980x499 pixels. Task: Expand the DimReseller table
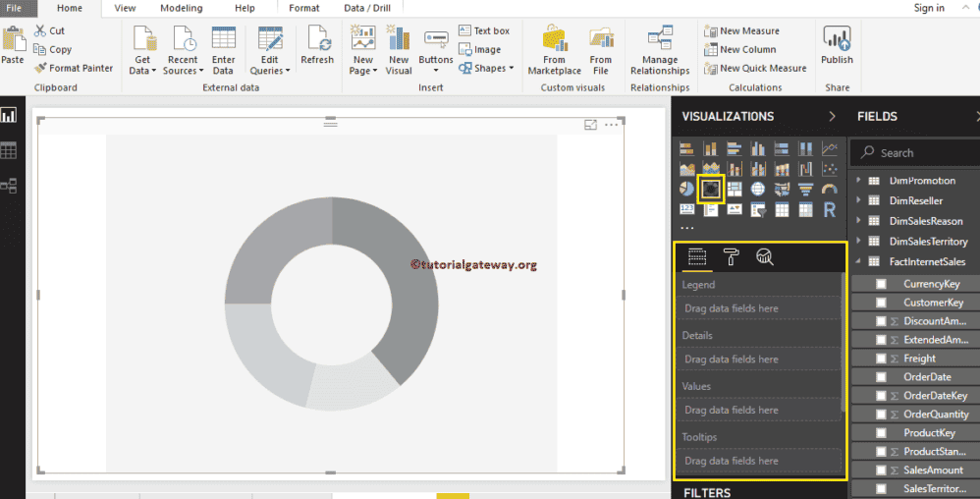(x=859, y=200)
